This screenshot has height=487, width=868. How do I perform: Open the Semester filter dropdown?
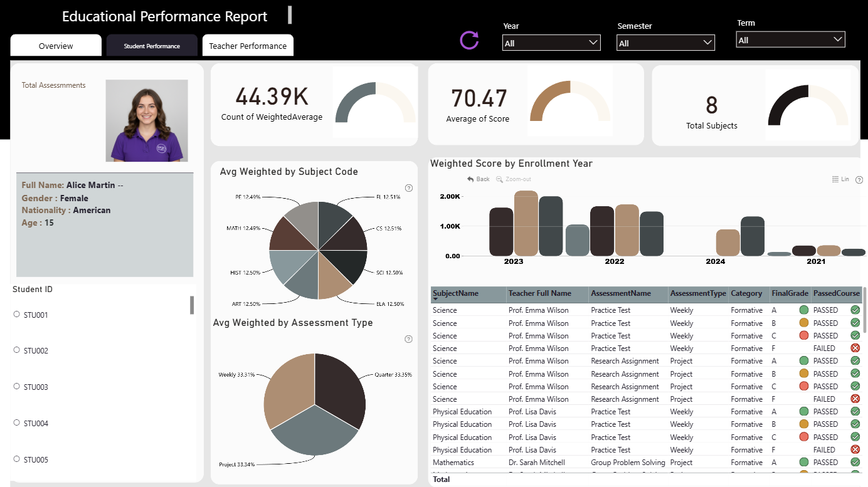point(665,43)
